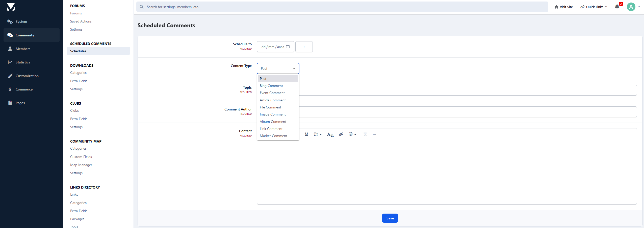644x228 pixels.
Task: Click the underline formatting icon
Action: (x=306, y=134)
